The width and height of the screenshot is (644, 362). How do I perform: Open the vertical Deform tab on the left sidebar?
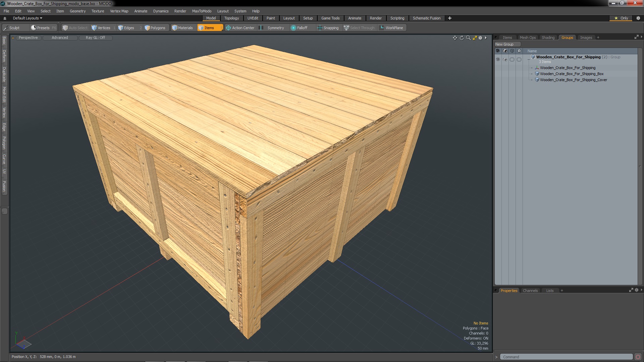4,56
